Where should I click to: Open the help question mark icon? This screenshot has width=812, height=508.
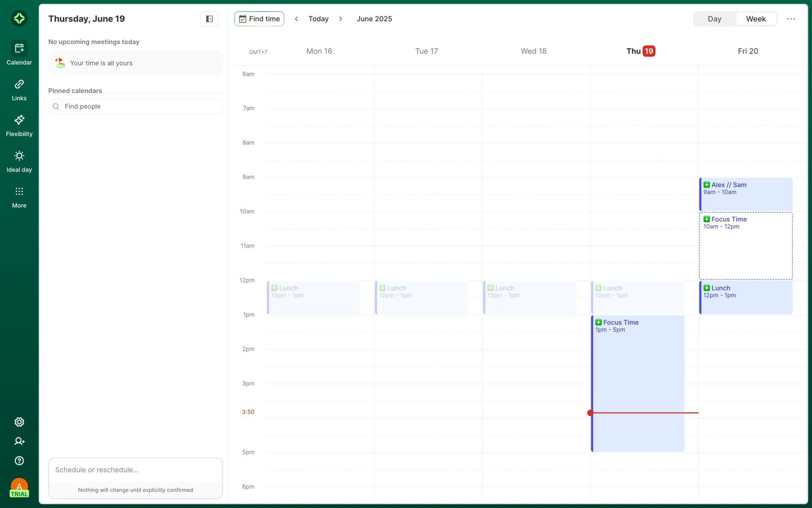click(19, 461)
